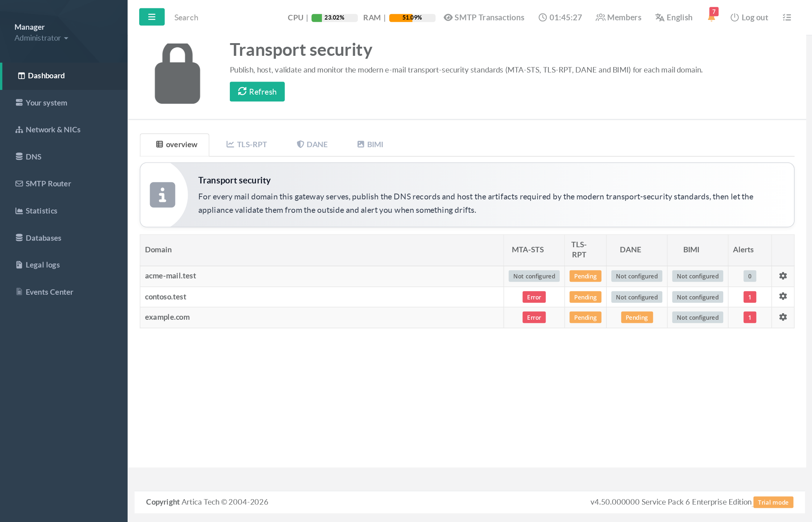Click the Log out link

pyautogui.click(x=749, y=17)
